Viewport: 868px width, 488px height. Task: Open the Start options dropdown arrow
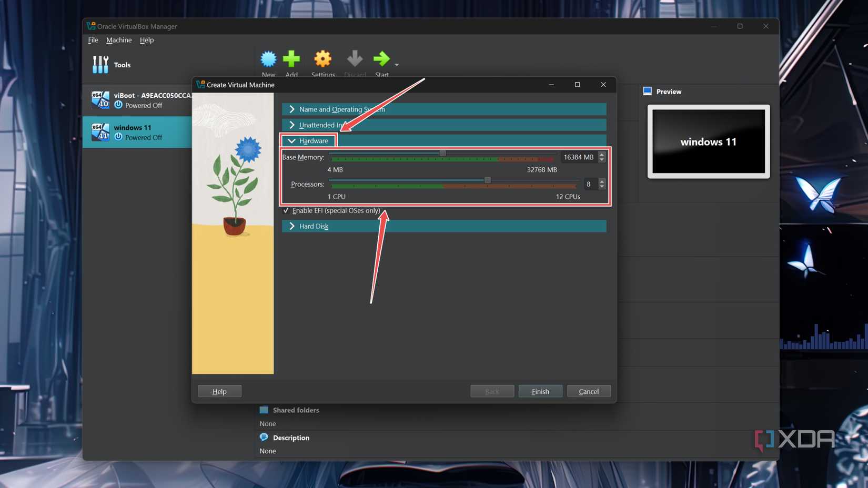pyautogui.click(x=397, y=65)
